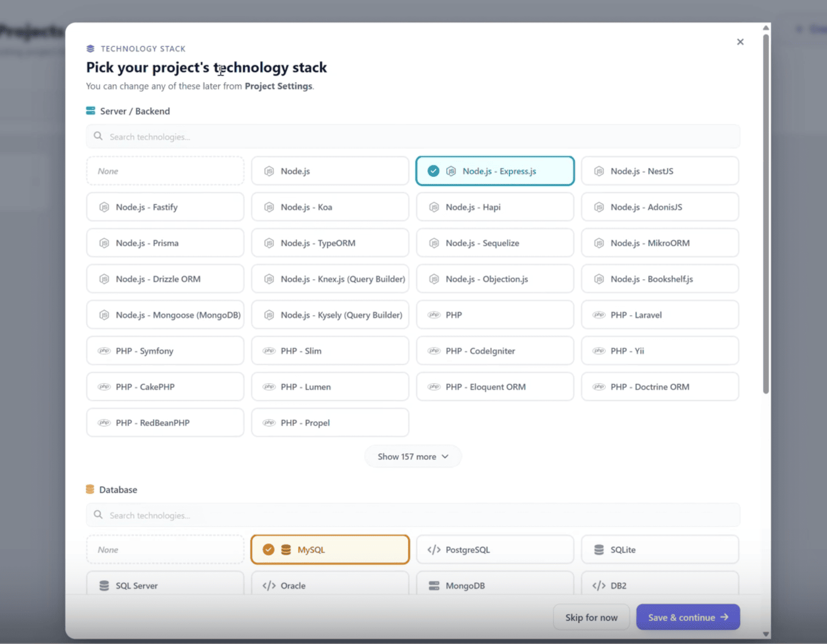Click the PHP icon on PHP - Symfony

(x=104, y=351)
